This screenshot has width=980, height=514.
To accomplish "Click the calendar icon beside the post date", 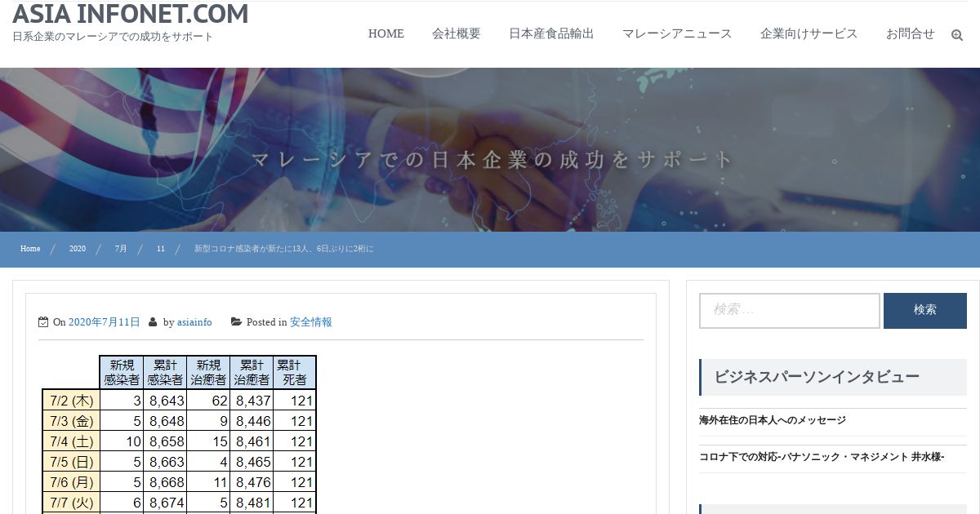I will [43, 322].
